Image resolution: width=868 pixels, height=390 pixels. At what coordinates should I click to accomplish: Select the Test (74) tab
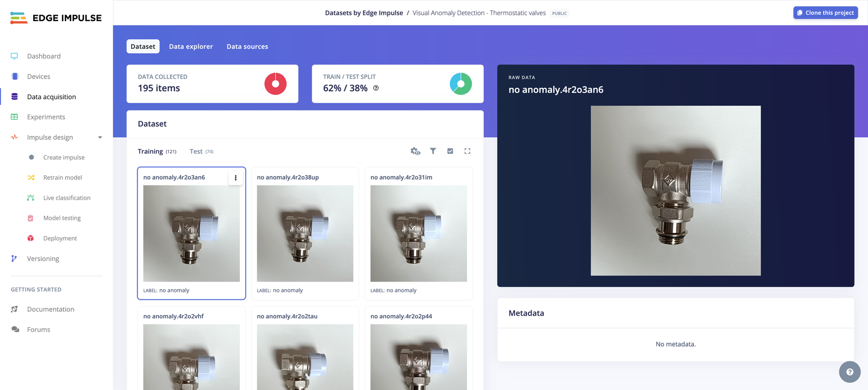[201, 151]
